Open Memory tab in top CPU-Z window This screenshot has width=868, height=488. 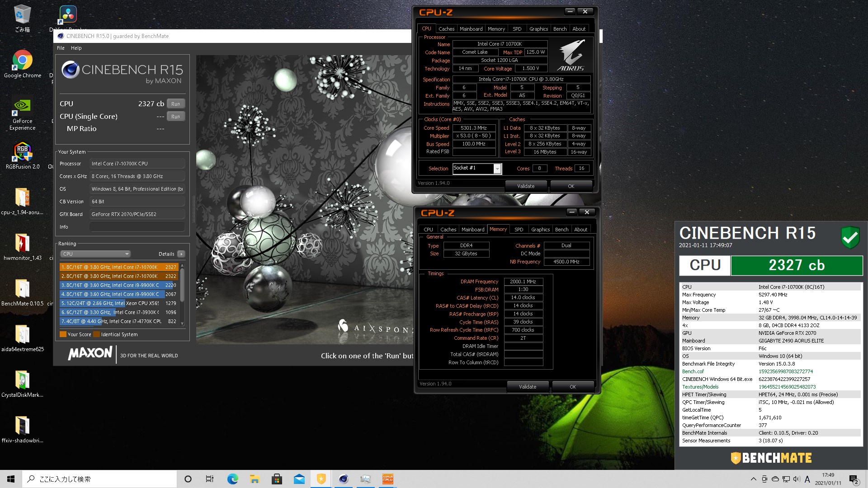tap(496, 29)
